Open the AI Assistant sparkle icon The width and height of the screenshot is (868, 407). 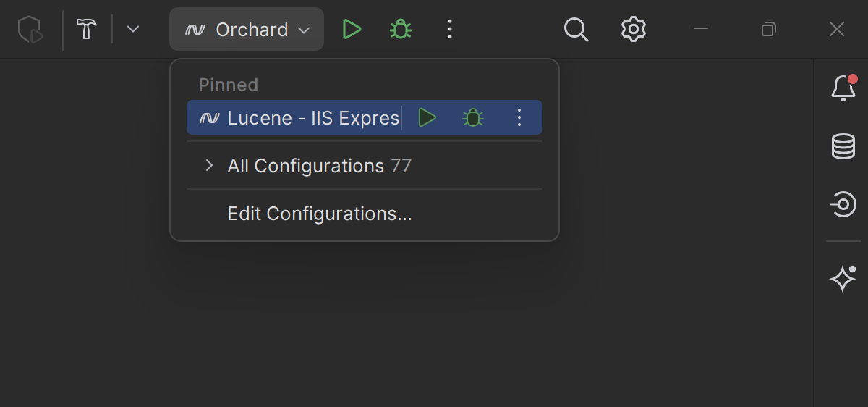click(843, 279)
